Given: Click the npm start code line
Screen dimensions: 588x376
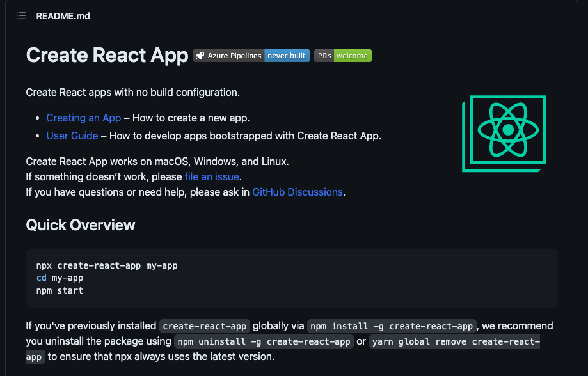Looking at the screenshot, I should (x=60, y=290).
